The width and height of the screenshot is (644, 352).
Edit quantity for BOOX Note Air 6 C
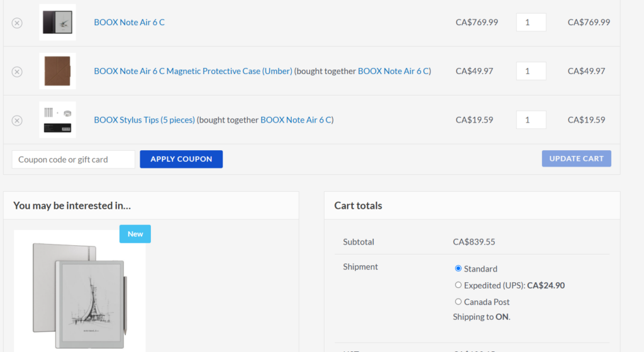pyautogui.click(x=531, y=22)
